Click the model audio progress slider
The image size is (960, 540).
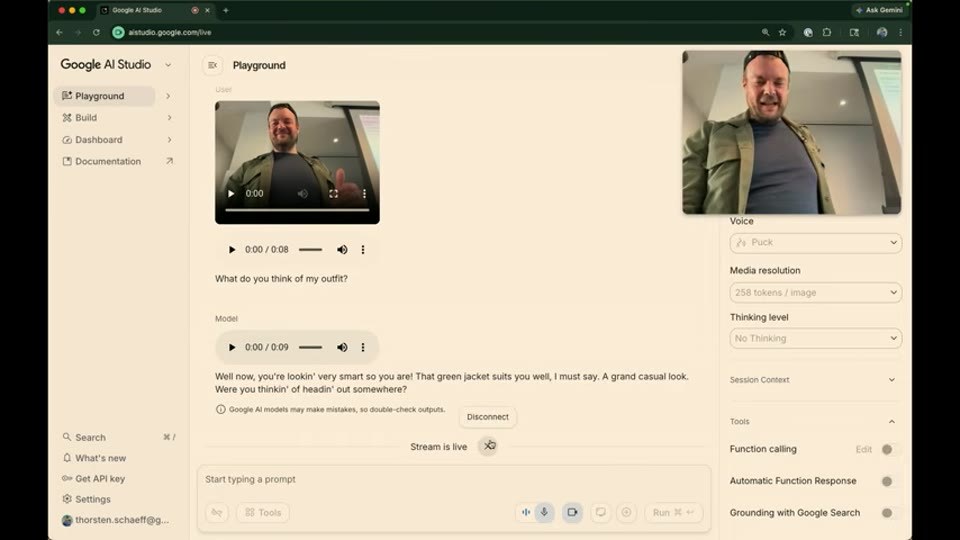click(x=310, y=347)
